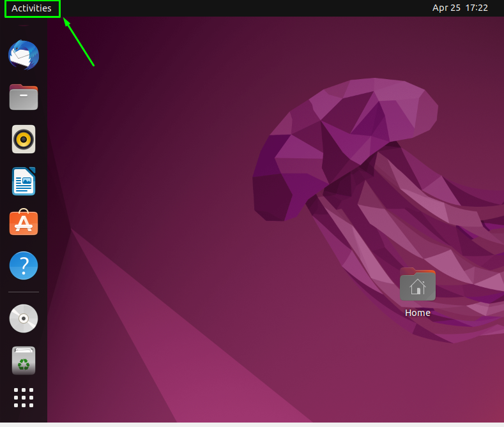The width and height of the screenshot is (504, 427).
Task: Click the Home label under desktop folder
Action: tap(418, 313)
